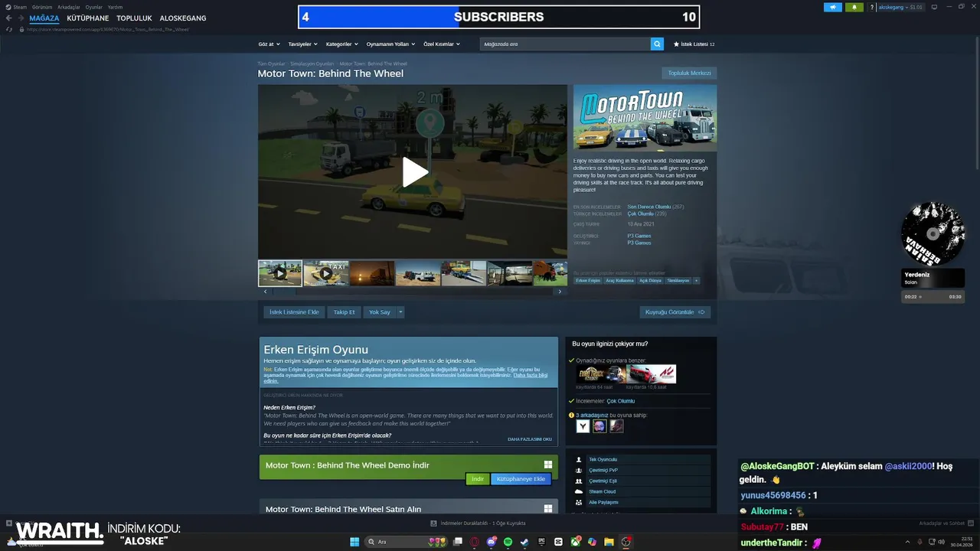
Task: Open Xbox app from the taskbar
Action: coord(575,542)
